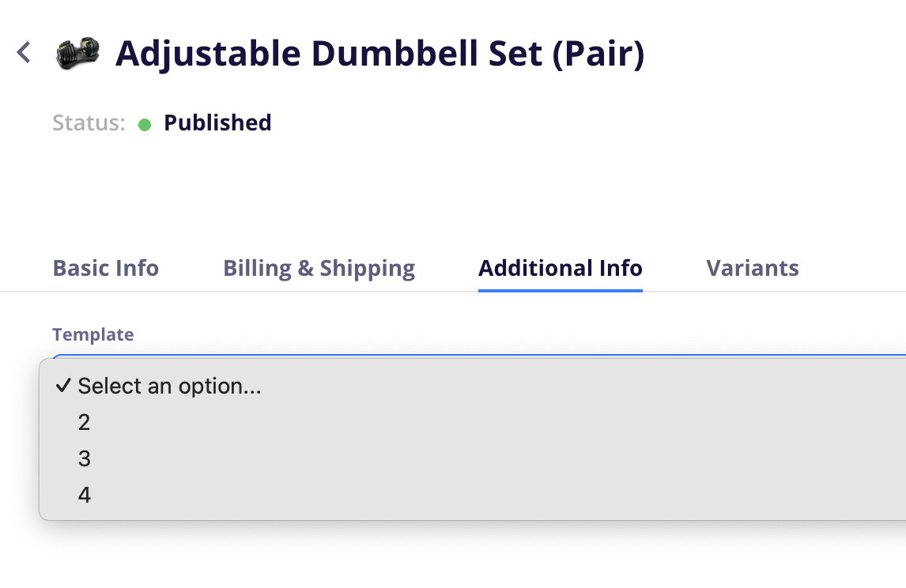Click the Template field label
Image resolution: width=906 pixels, height=588 pixels.
click(93, 334)
